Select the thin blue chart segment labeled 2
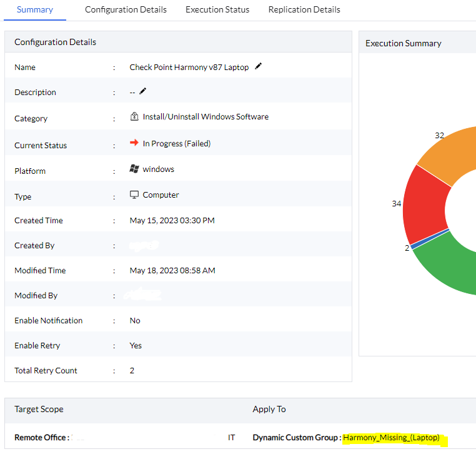The width and height of the screenshot is (476, 454). [430, 239]
